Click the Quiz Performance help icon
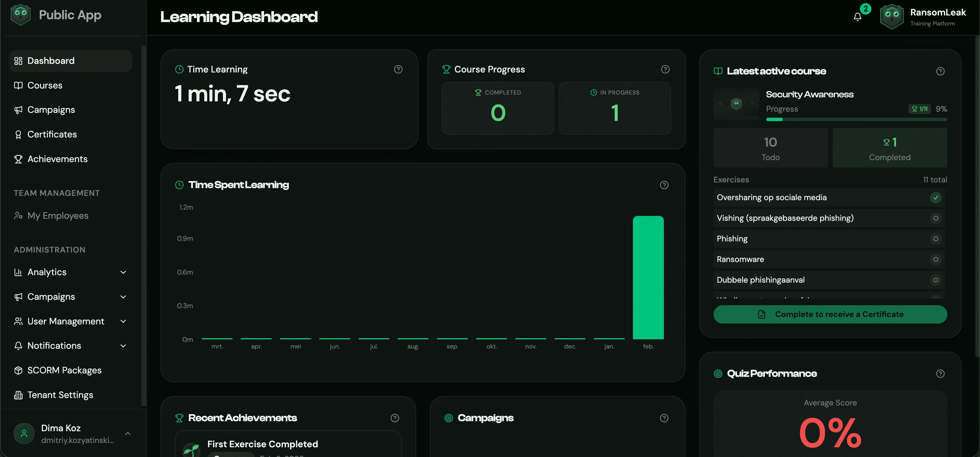This screenshot has width=980, height=457. 940,373
